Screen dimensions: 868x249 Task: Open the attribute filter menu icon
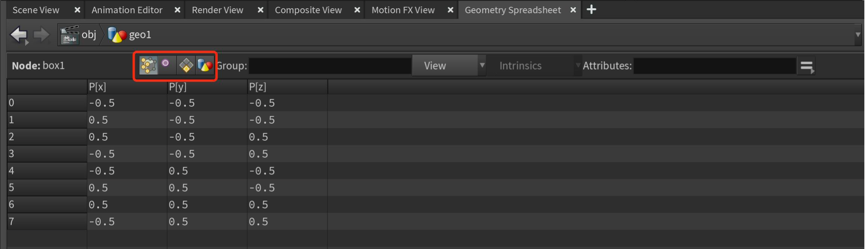click(806, 66)
